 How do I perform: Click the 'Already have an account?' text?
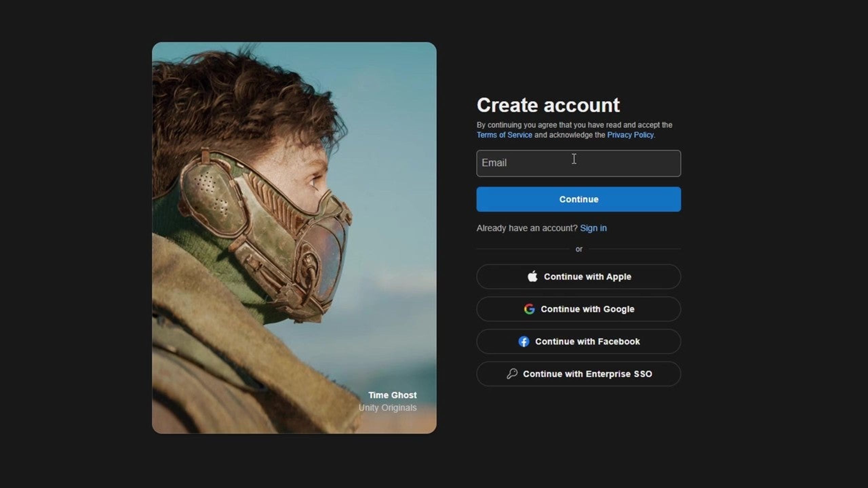(527, 228)
